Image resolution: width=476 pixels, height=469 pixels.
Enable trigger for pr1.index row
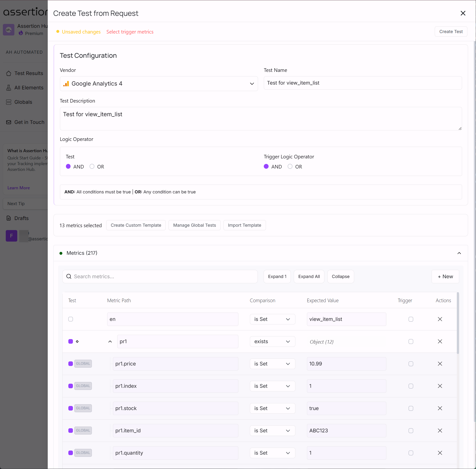pos(411,386)
